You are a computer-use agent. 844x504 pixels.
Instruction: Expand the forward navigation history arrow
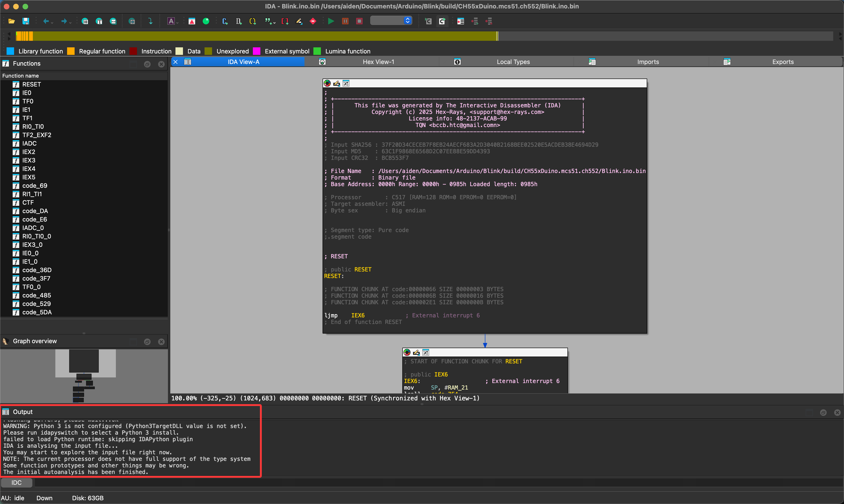click(70, 23)
